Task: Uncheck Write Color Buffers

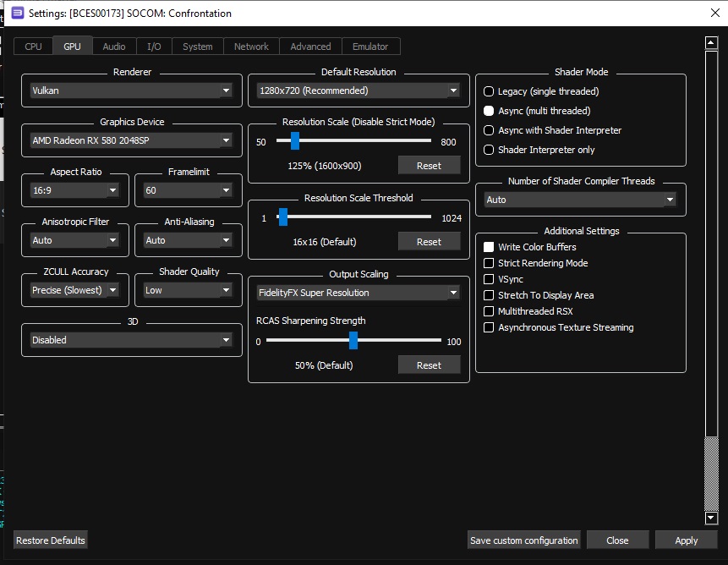Action: coord(487,247)
